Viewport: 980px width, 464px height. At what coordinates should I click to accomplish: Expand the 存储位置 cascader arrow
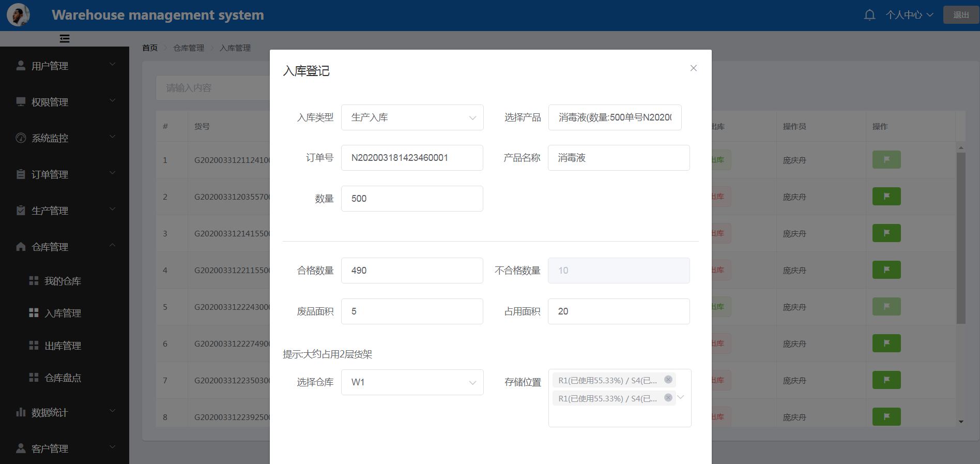(681, 397)
